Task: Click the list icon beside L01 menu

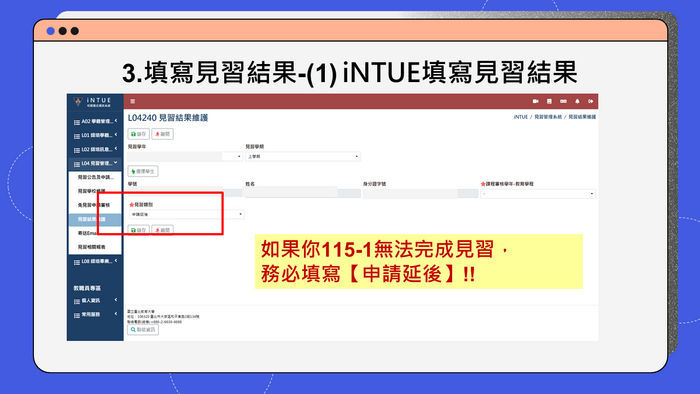Action: click(77, 136)
